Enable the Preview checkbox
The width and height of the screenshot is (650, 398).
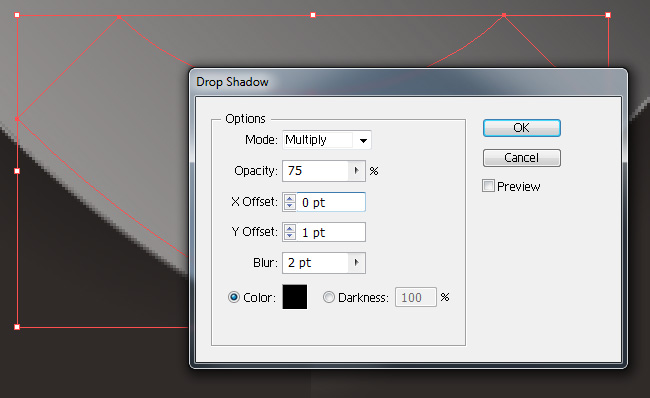point(488,186)
